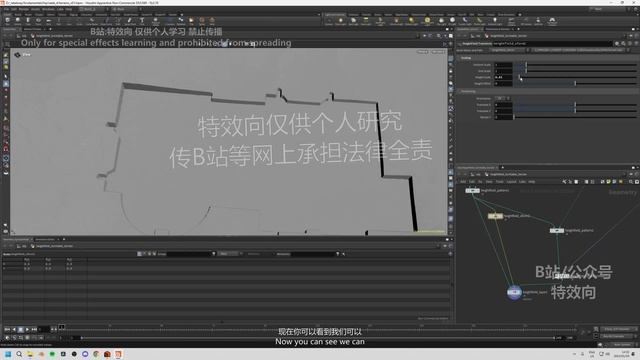Select the top heightfield_patterns node
The width and height of the screenshot is (640, 360).
tap(473, 191)
